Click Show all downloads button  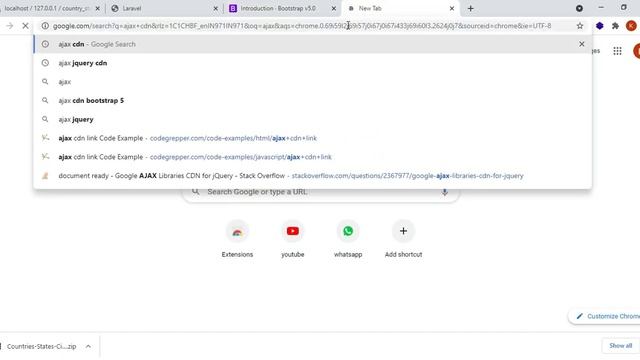[620, 346]
